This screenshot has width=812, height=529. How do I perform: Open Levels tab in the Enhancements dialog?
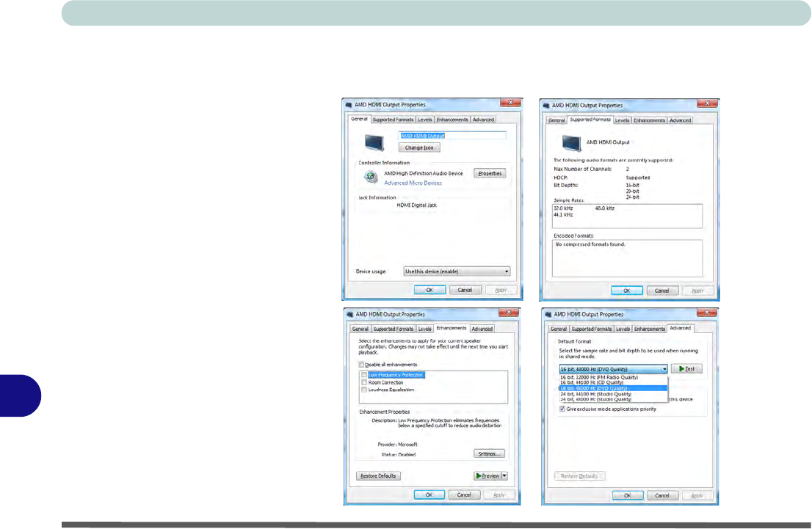tap(425, 329)
